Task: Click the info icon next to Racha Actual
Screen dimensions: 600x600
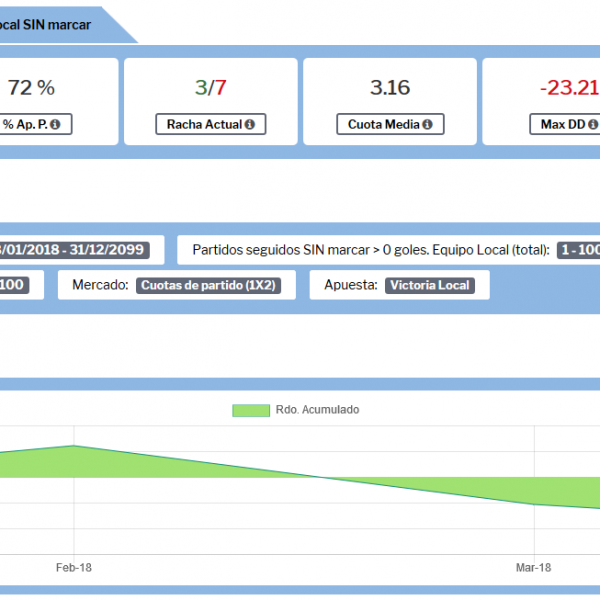Action: (x=248, y=125)
